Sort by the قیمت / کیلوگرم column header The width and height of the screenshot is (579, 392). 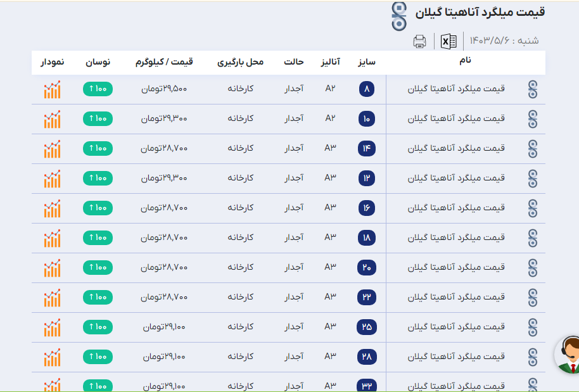(x=164, y=62)
